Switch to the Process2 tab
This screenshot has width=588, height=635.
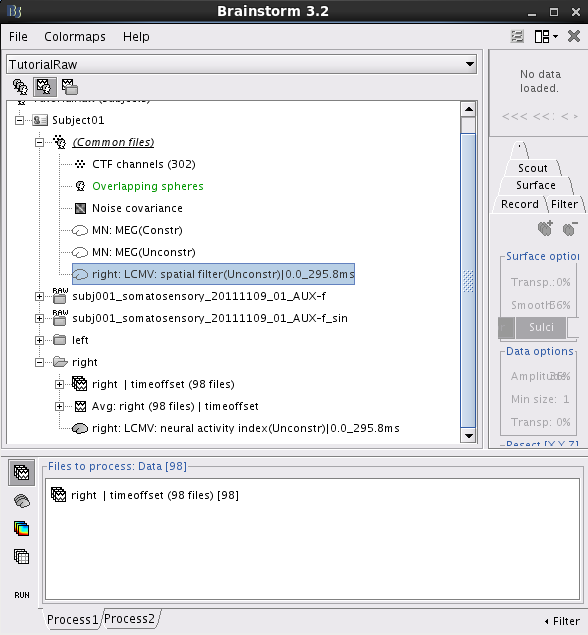tap(130, 619)
